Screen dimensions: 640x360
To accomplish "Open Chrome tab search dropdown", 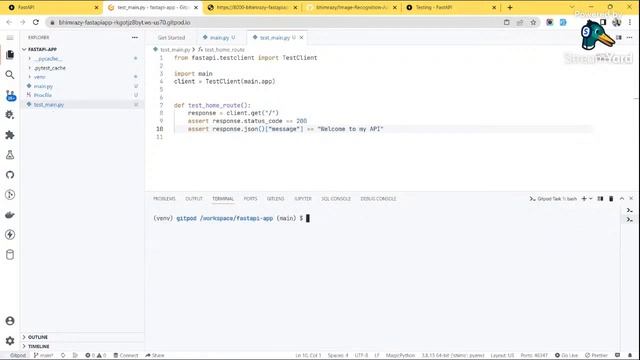I will pos(572,7).
